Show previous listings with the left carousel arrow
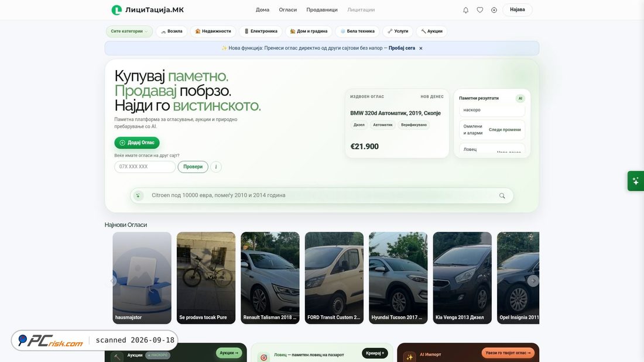Screen dimensions: 644x362 112,281
